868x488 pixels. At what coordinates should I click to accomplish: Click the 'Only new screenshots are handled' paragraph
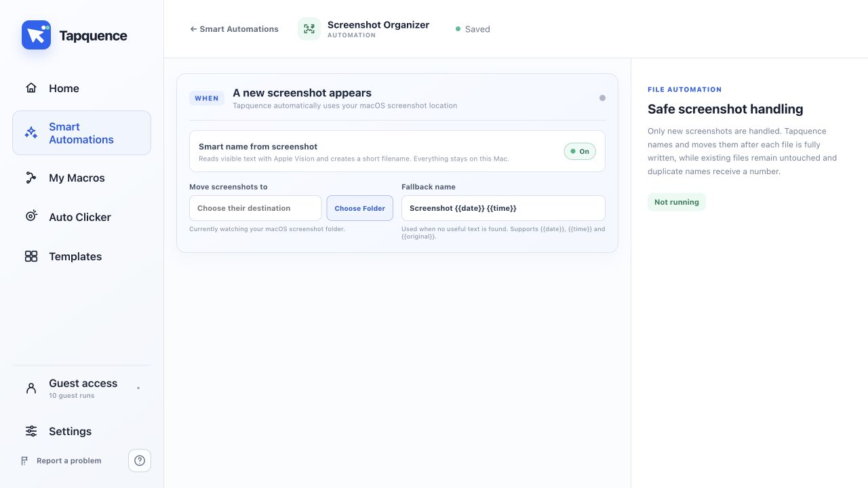pyautogui.click(x=743, y=151)
